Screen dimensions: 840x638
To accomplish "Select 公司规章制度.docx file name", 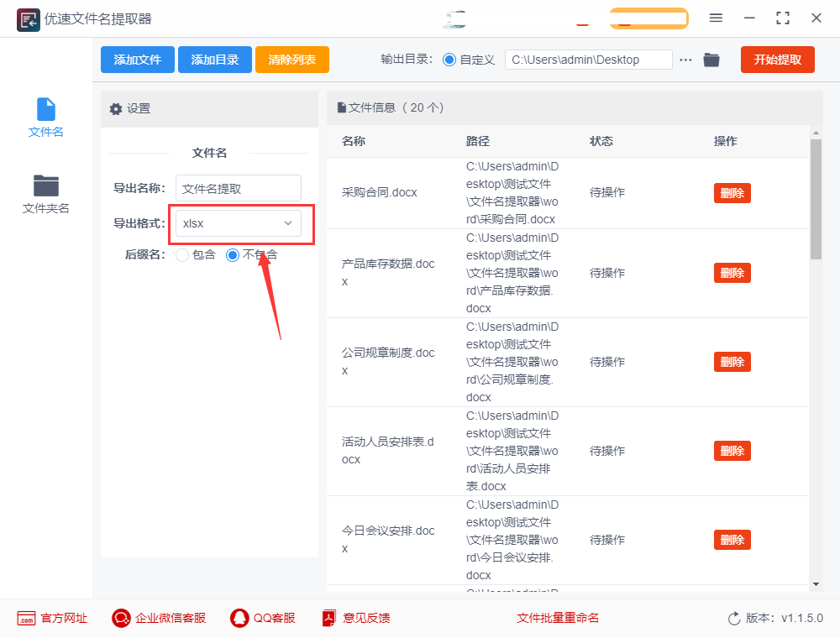I will pyautogui.click(x=388, y=361).
